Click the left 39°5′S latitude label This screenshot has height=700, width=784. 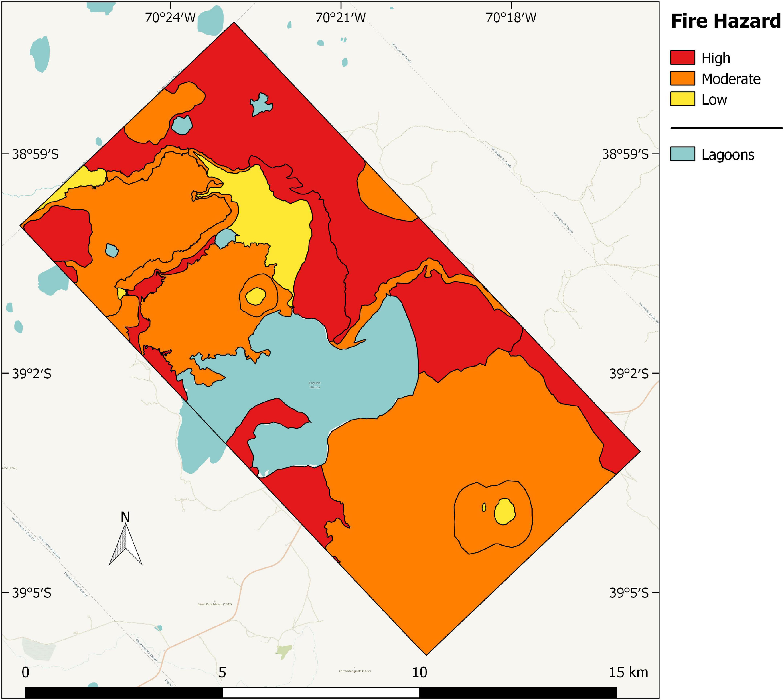[x=32, y=593]
